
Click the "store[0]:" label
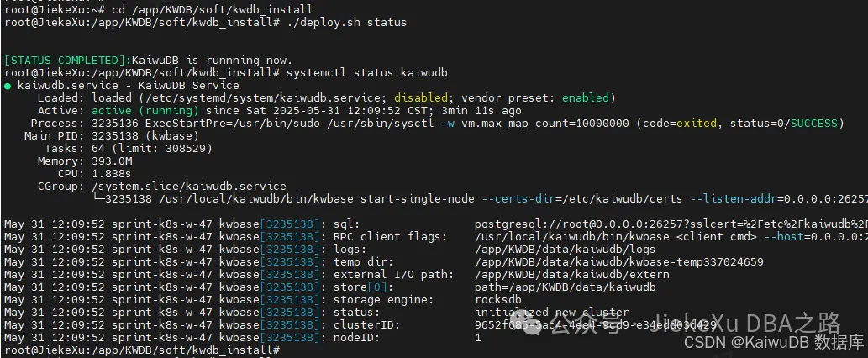coord(364,287)
